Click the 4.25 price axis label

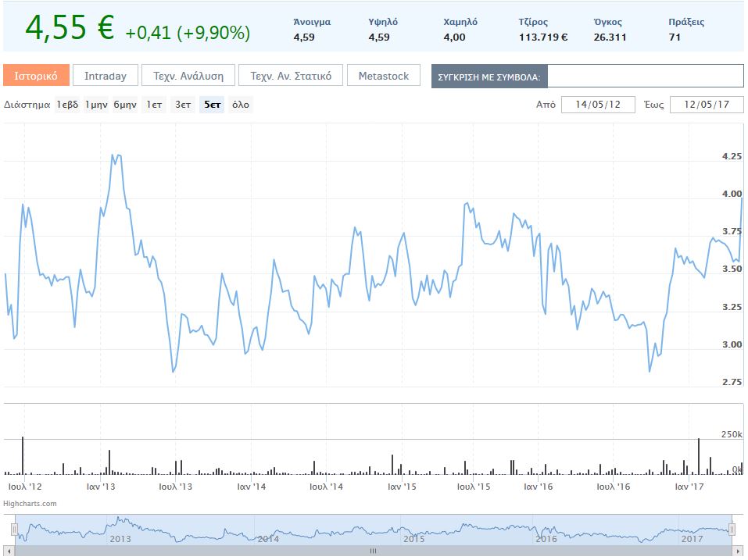(732, 156)
